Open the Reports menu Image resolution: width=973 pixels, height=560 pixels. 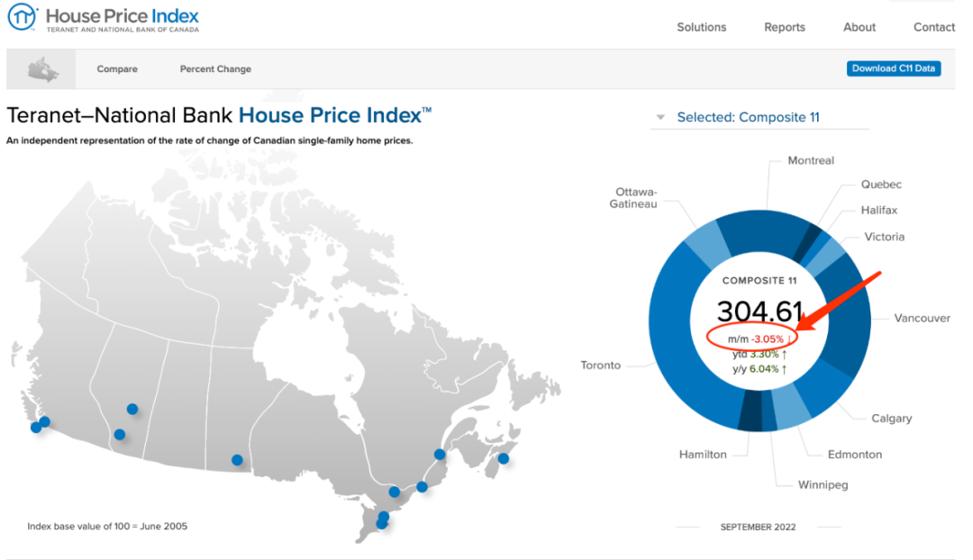tap(785, 27)
